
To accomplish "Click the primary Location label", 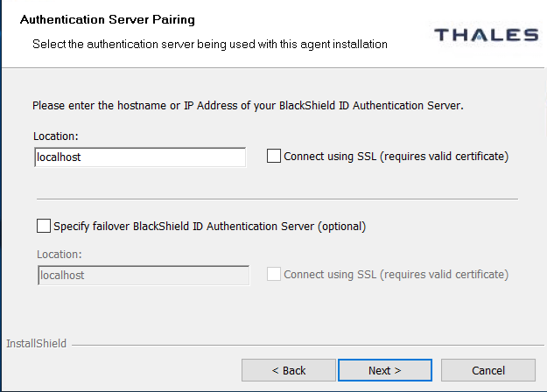I will click(56, 136).
